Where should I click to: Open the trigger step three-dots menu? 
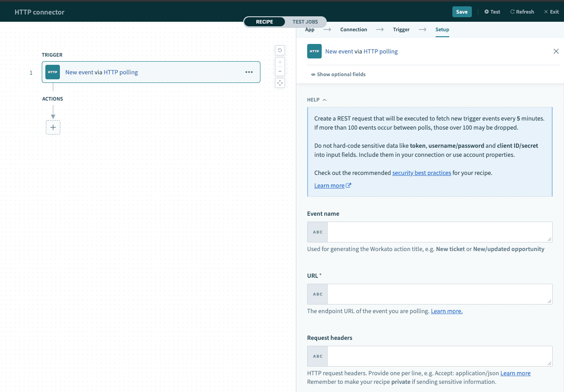[x=249, y=72]
